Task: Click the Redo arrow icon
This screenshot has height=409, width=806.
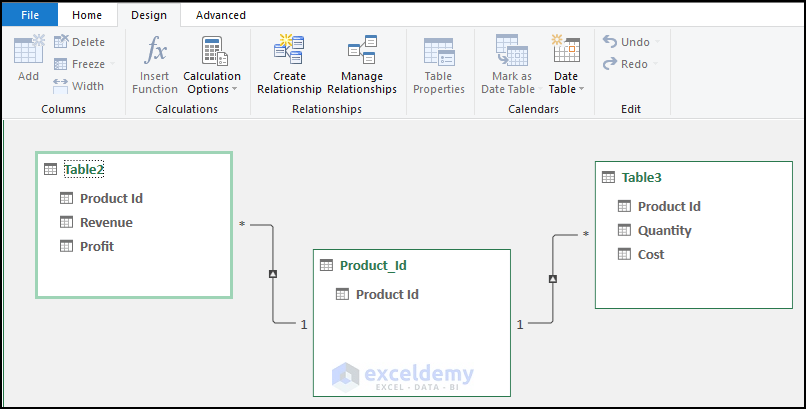Action: pos(610,64)
